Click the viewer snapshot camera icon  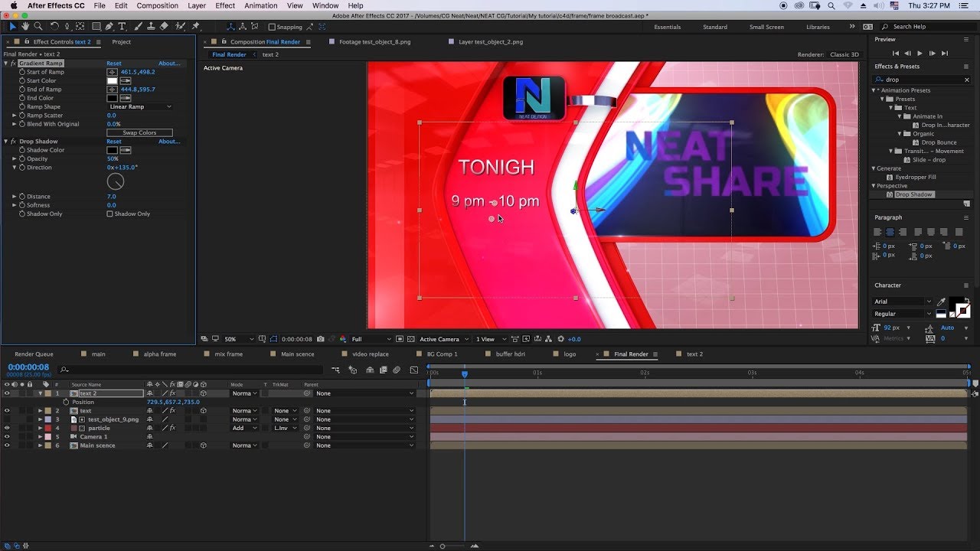click(x=321, y=339)
